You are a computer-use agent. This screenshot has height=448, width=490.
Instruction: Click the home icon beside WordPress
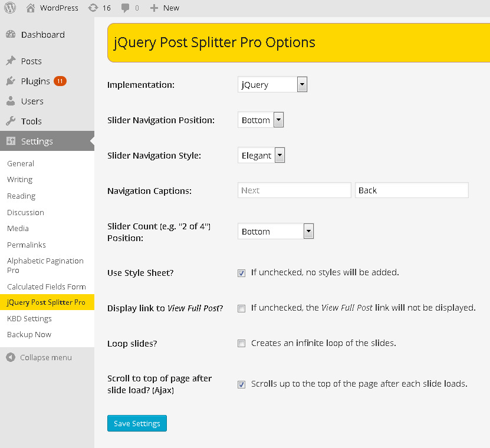click(31, 8)
